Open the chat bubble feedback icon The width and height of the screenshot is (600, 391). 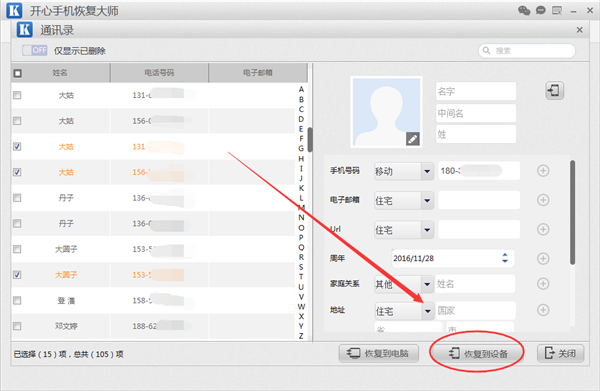[x=540, y=10]
